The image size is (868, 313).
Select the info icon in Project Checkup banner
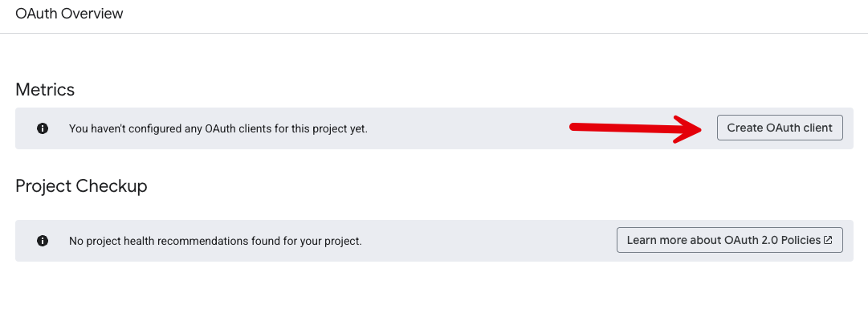tap(42, 241)
